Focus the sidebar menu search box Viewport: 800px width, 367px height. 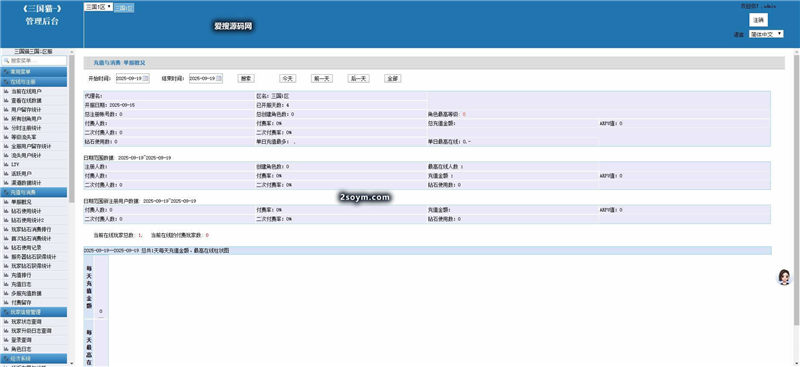pyautogui.click(x=34, y=61)
